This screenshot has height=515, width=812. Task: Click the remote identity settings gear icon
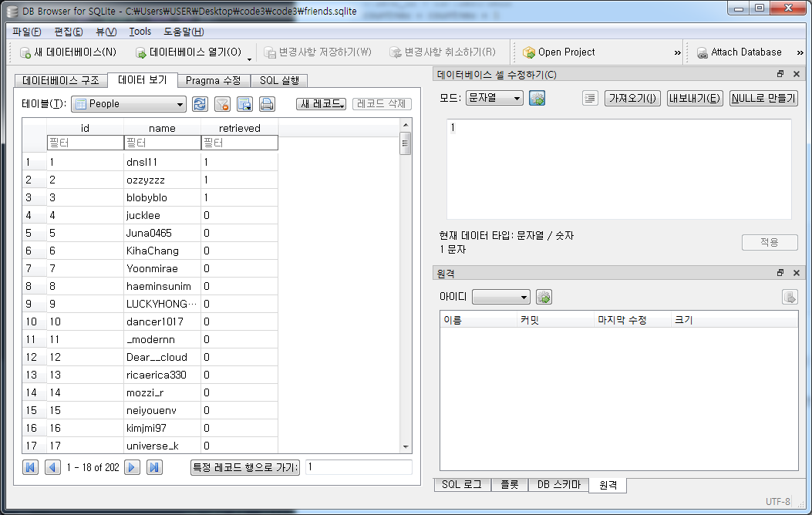pos(544,297)
